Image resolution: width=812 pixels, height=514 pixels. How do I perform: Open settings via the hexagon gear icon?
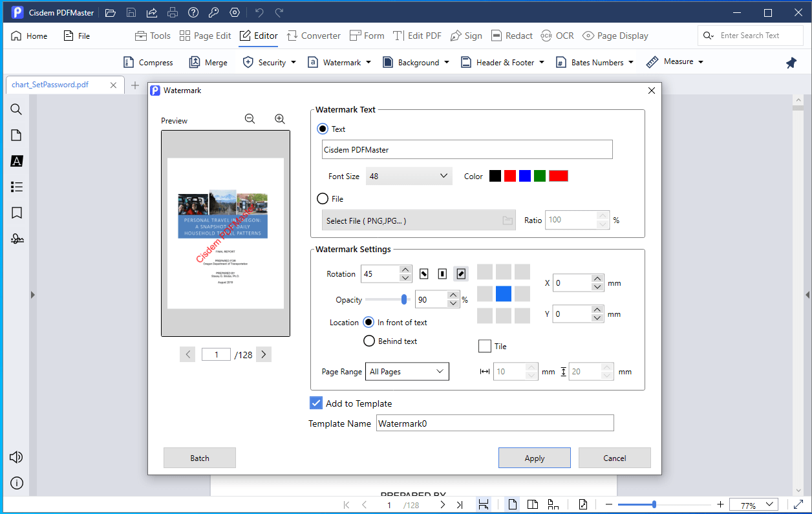click(x=235, y=13)
